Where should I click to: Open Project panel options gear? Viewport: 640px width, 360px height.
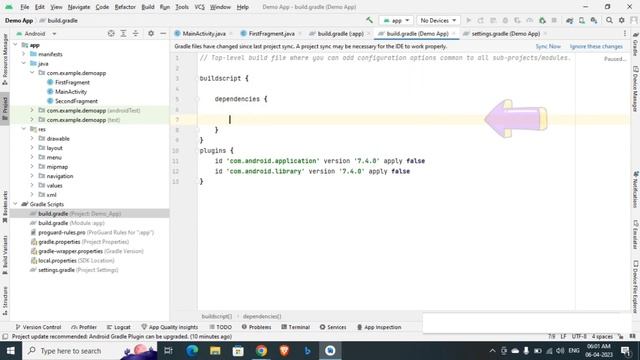pos(151,33)
